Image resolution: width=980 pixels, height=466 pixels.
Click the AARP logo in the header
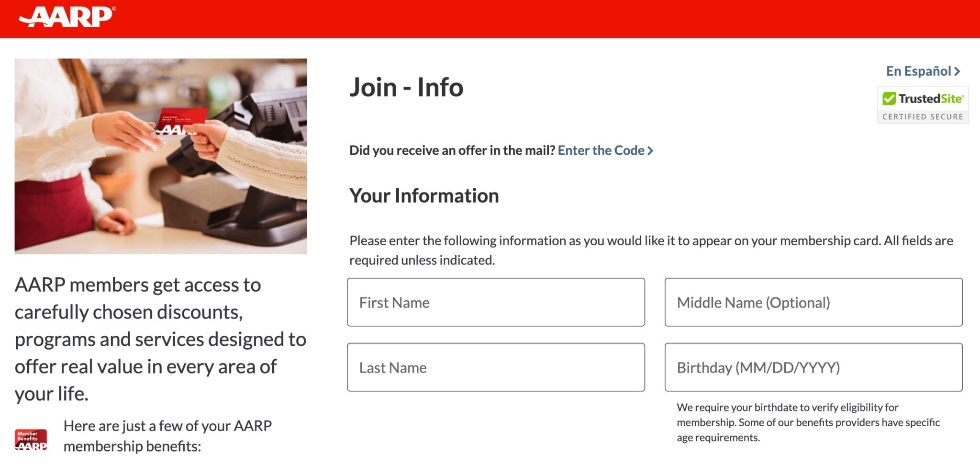coord(67,17)
